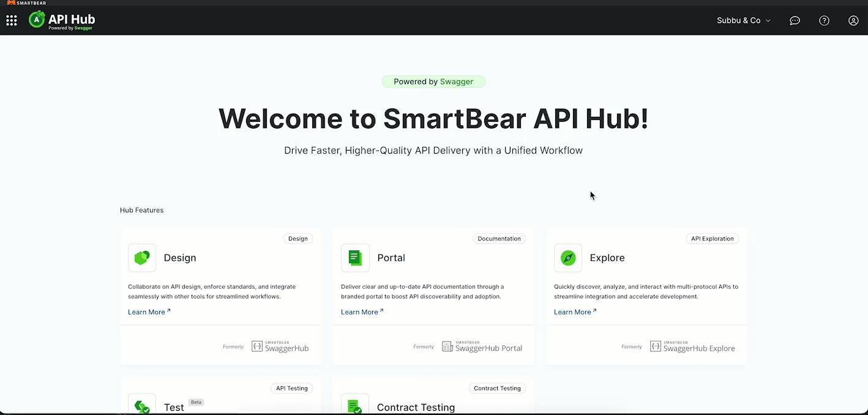The image size is (868, 415).
Task: Click the SmartBear logo in top strip
Action: pyautogui.click(x=26, y=2)
